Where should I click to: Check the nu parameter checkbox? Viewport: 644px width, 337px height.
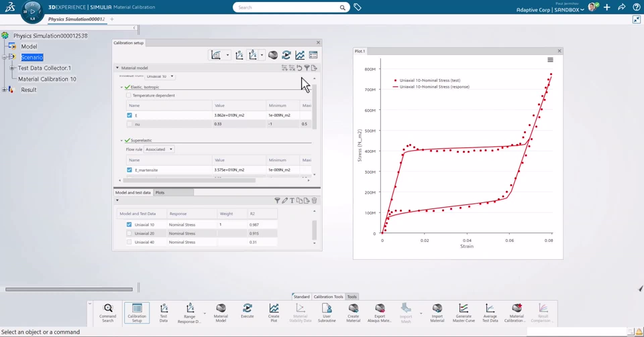(x=129, y=124)
